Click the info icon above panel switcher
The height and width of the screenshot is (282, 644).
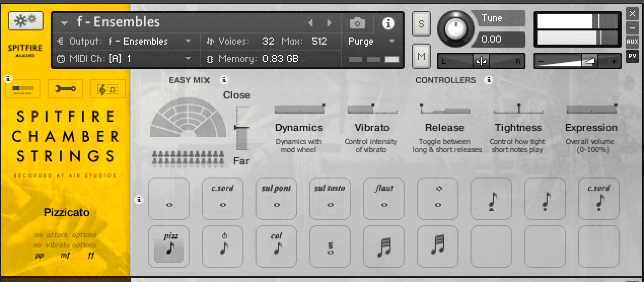(8, 78)
